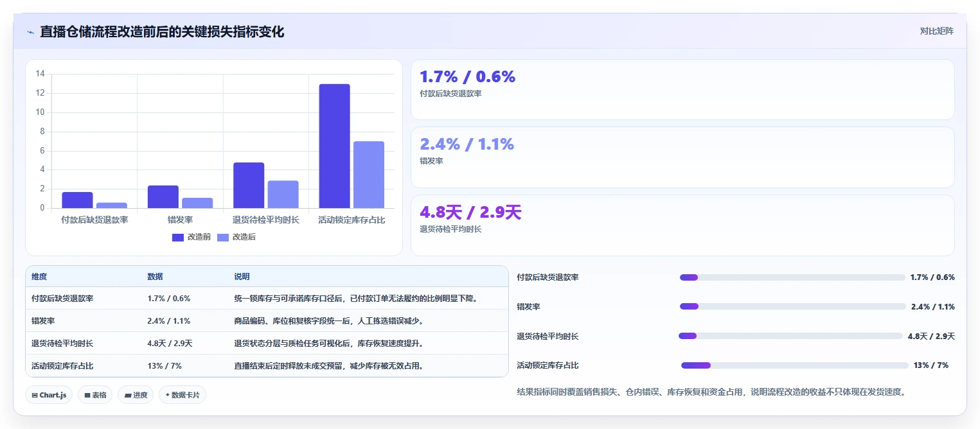Viewport: 980px width, 429px height.
Task: Click explanation starting 退货状态分层
Action: pyautogui.click(x=328, y=343)
